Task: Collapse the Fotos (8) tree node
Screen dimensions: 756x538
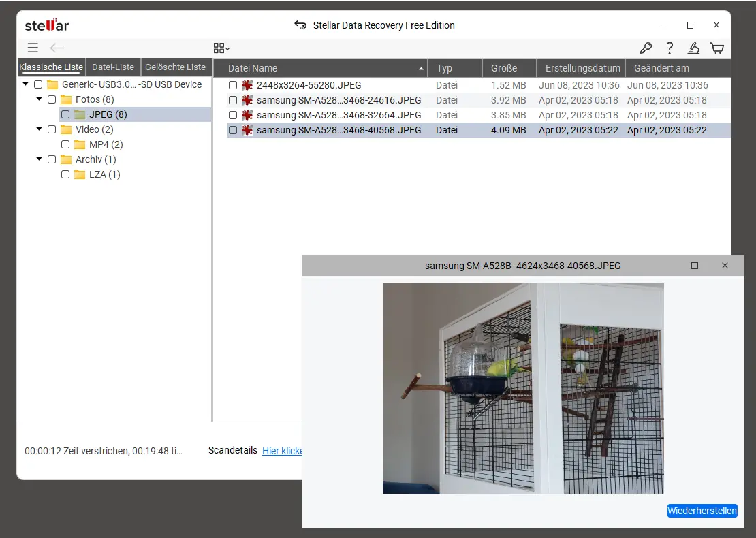Action: coord(40,99)
